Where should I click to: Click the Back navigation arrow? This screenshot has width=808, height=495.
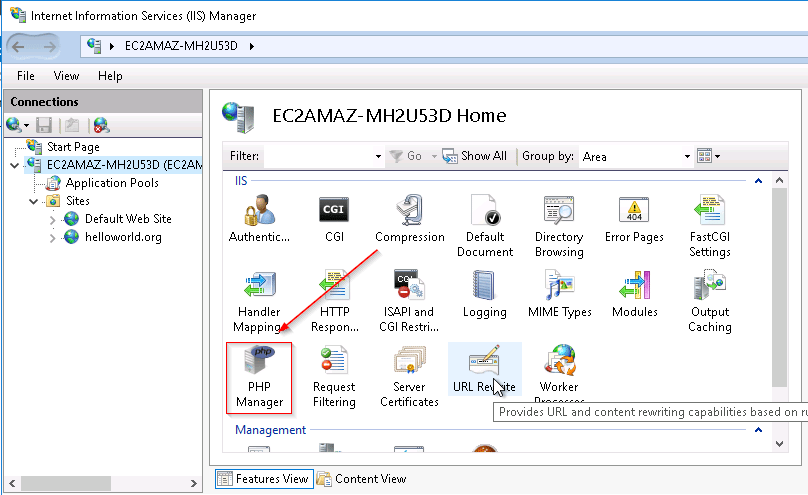[18, 47]
